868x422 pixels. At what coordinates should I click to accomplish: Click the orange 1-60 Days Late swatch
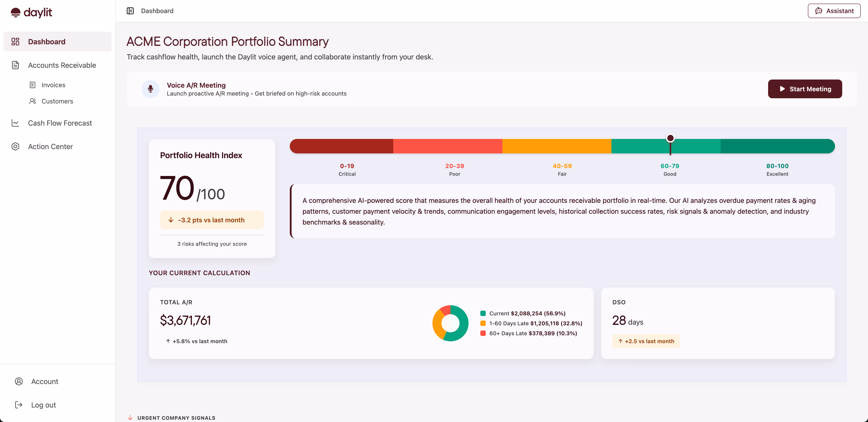click(x=483, y=323)
